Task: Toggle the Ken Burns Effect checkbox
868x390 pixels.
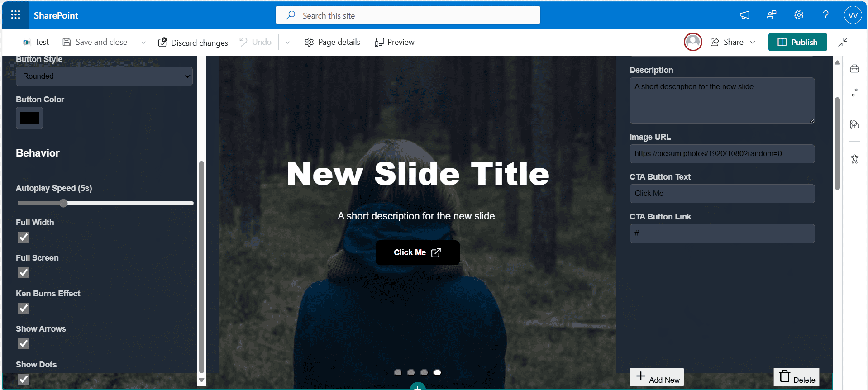Action: coord(24,308)
